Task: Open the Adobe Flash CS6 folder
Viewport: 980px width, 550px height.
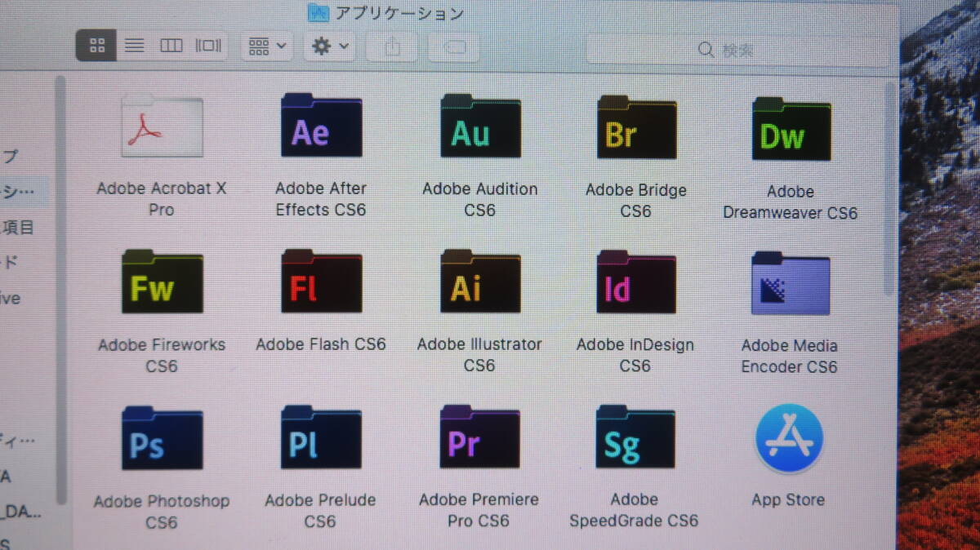Action: pos(321,282)
